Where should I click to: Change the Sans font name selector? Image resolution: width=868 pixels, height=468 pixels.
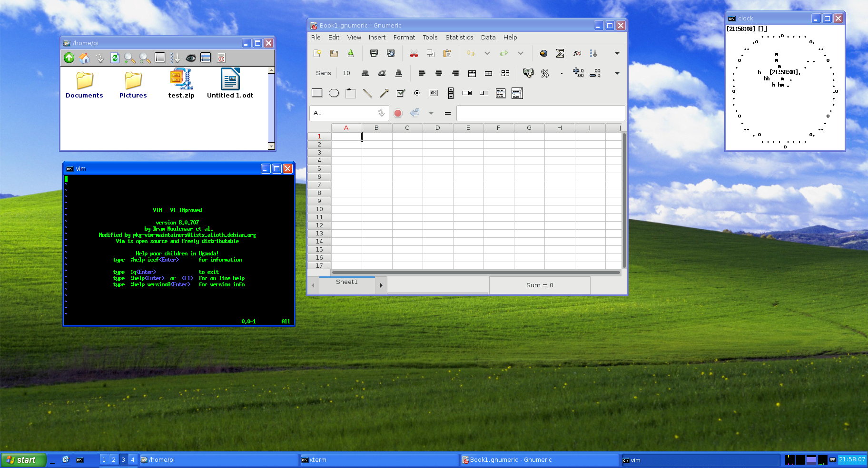[323, 73]
